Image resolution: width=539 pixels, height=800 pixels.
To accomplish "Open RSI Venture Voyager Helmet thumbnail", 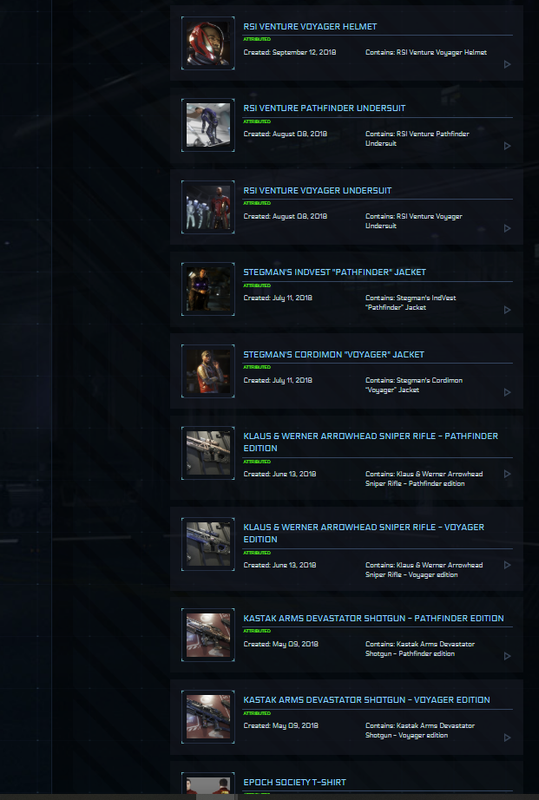I will [x=208, y=43].
